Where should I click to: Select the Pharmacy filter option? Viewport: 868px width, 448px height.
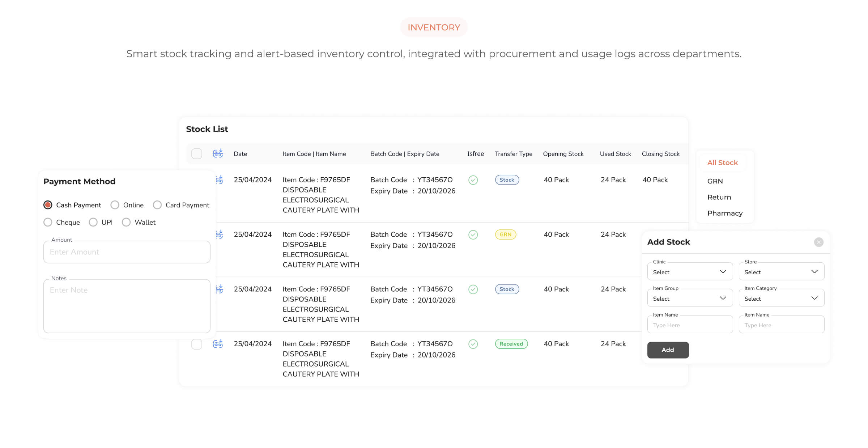click(725, 213)
